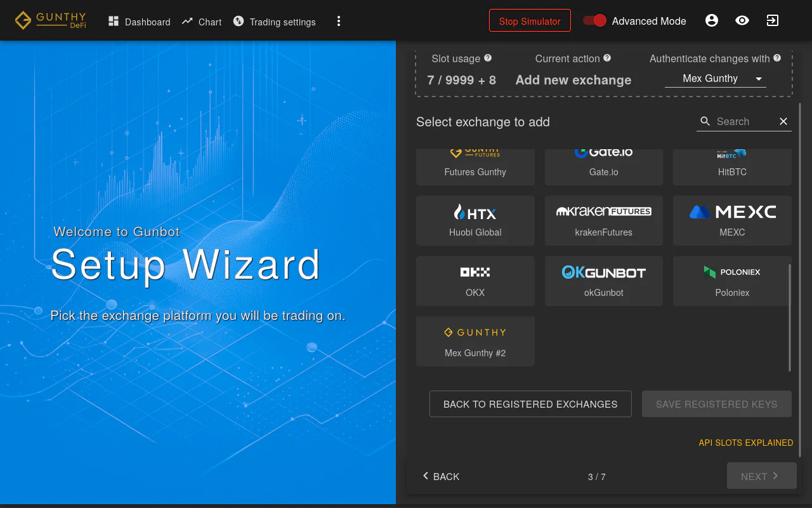Click the Gunthy DeFi logo
The height and width of the screenshot is (508, 812).
click(x=50, y=20)
